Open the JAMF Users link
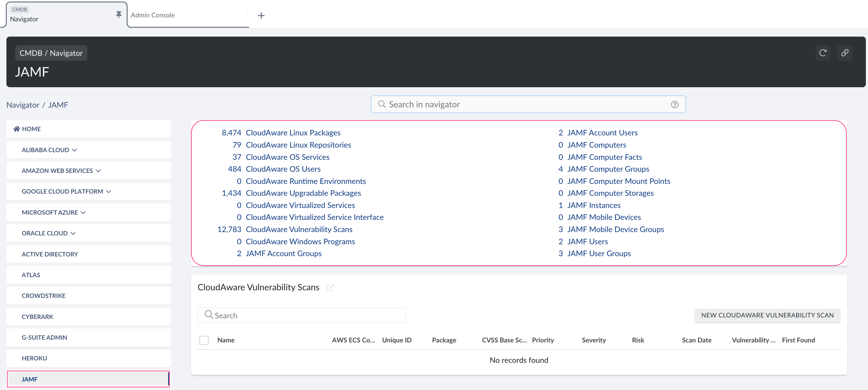This screenshot has height=390, width=868. (587, 242)
